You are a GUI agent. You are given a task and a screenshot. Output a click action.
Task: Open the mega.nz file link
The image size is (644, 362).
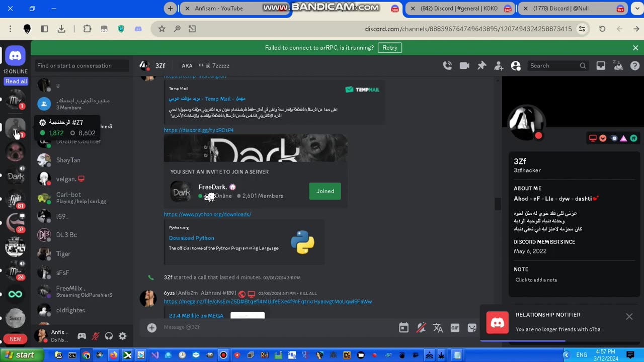(x=268, y=302)
